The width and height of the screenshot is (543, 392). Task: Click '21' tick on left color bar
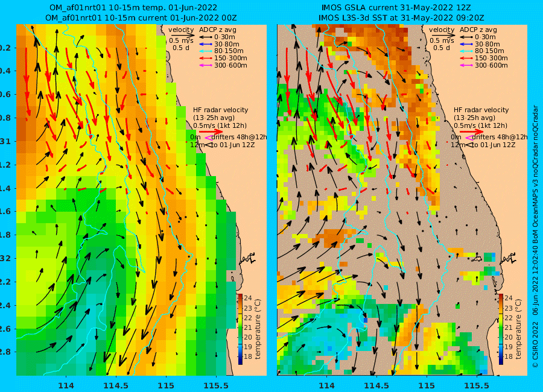click(248, 327)
